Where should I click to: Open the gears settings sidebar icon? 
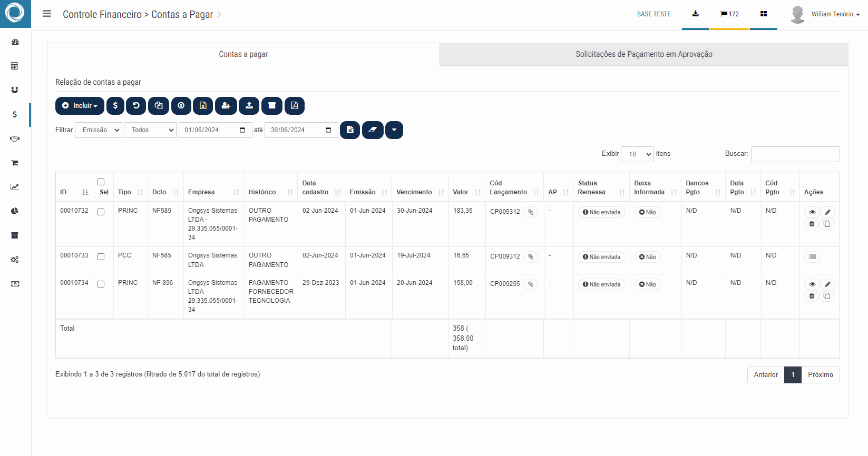[x=15, y=260]
